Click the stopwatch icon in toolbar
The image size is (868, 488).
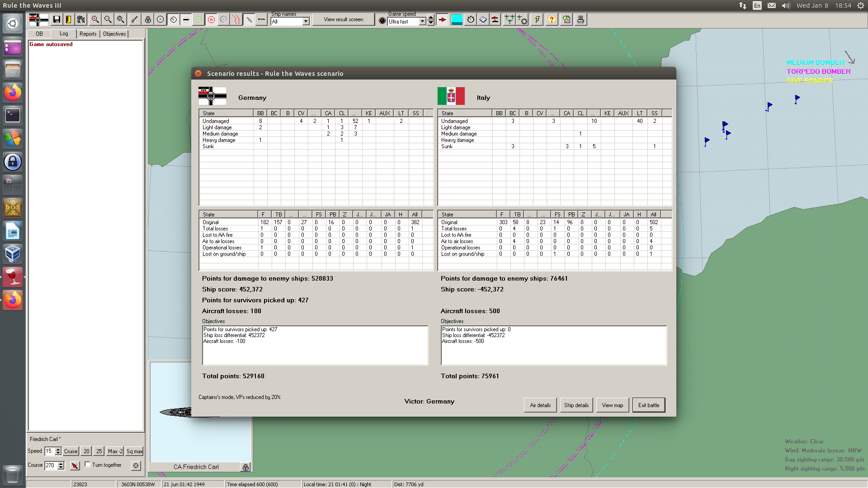[x=471, y=19]
